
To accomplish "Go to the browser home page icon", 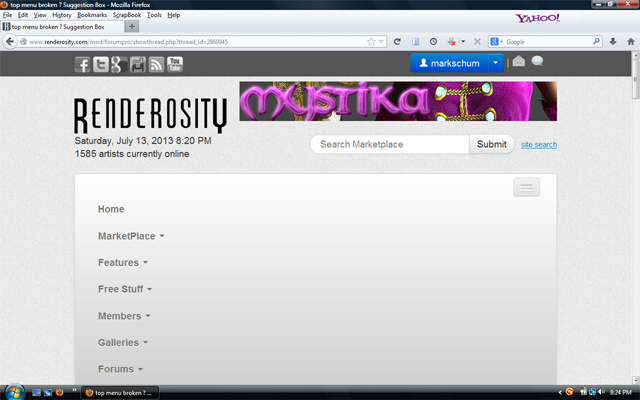I will (631, 42).
